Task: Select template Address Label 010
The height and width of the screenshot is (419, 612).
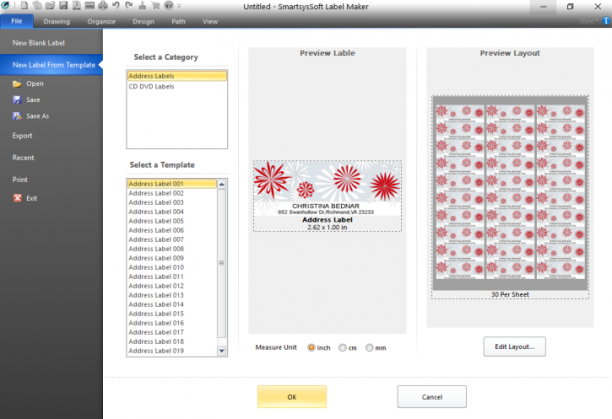Action: coord(172,267)
